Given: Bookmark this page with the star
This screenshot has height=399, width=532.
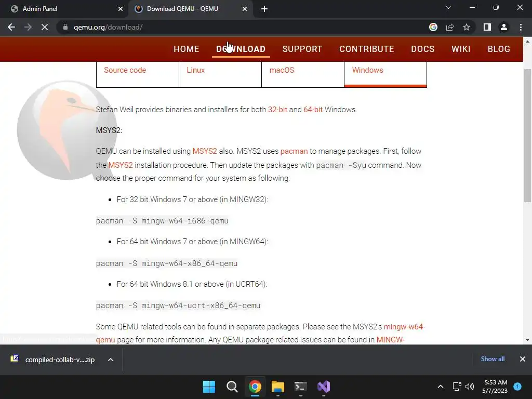Looking at the screenshot, I should (x=467, y=27).
